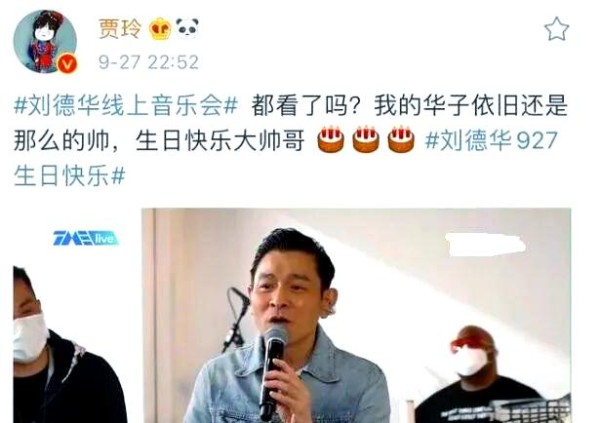Open 贾玲's profile avatar
600x423 pixels.
45,41
